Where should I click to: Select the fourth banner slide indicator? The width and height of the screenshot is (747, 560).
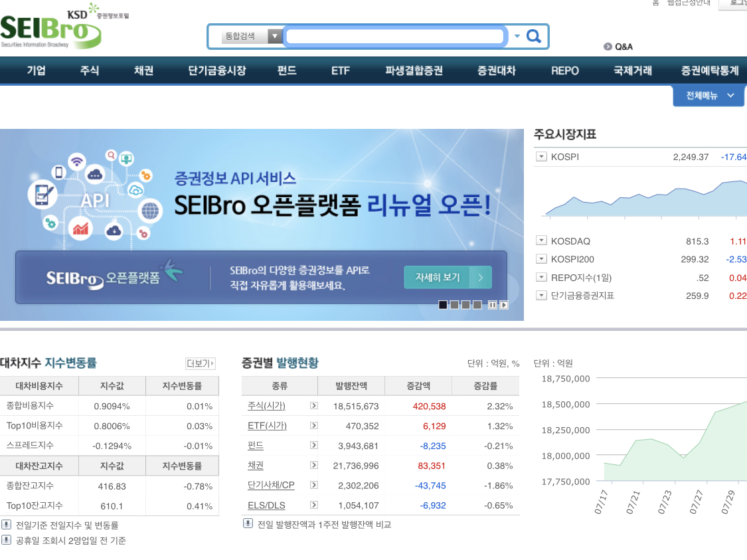(477, 305)
